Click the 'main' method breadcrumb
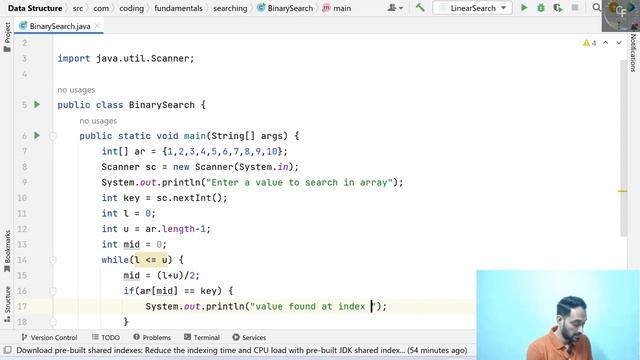Screen dimensions: 640x360 (337, 8)
